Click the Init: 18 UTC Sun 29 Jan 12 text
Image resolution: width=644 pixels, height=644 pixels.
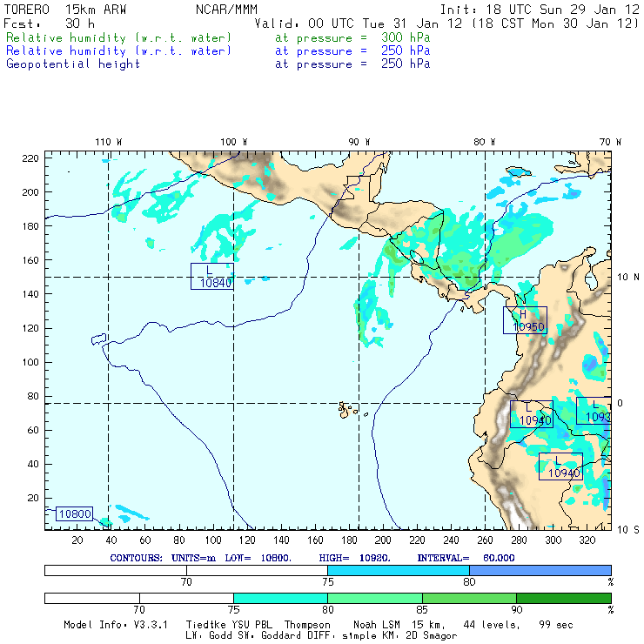click(x=540, y=10)
